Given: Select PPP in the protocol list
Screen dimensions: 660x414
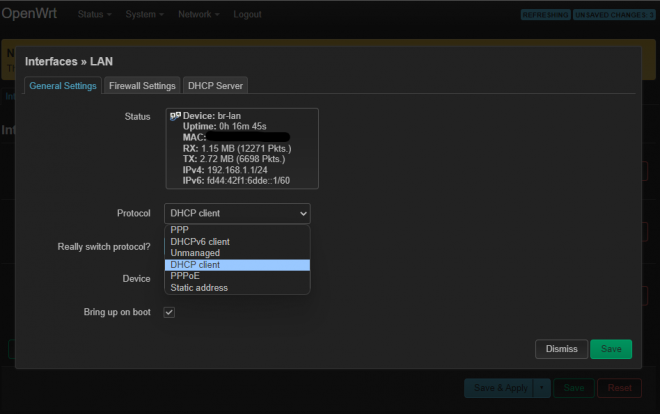Looking at the screenshot, I should click(180, 230).
